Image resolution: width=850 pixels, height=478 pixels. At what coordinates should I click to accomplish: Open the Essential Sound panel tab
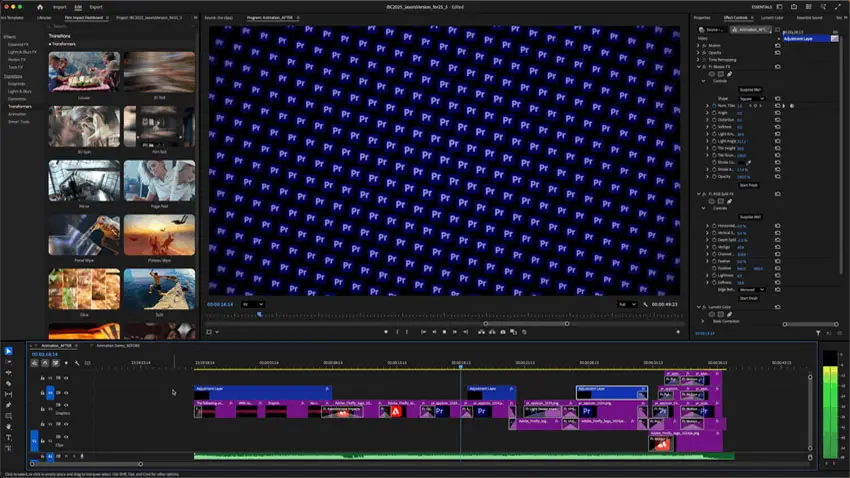(809, 18)
